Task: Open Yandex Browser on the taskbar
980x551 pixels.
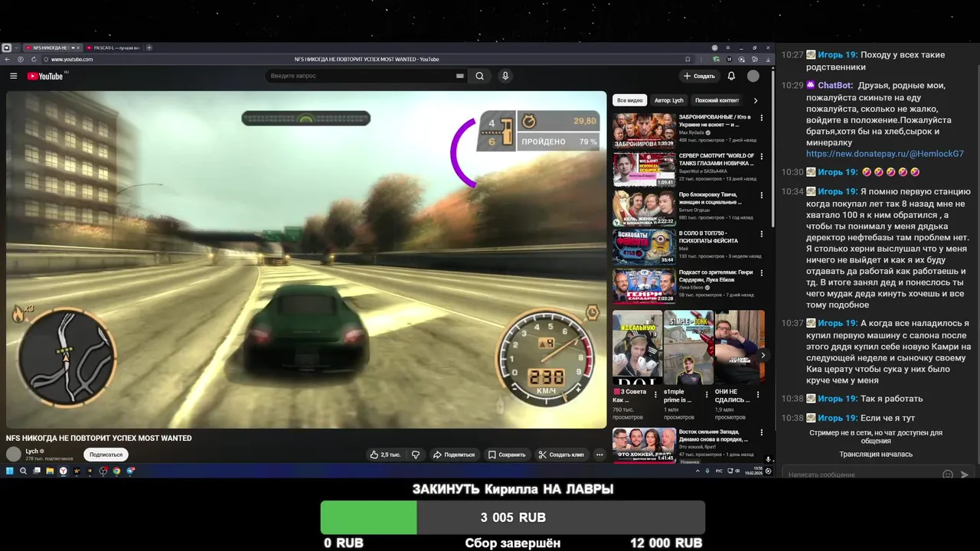Action: 63,471
